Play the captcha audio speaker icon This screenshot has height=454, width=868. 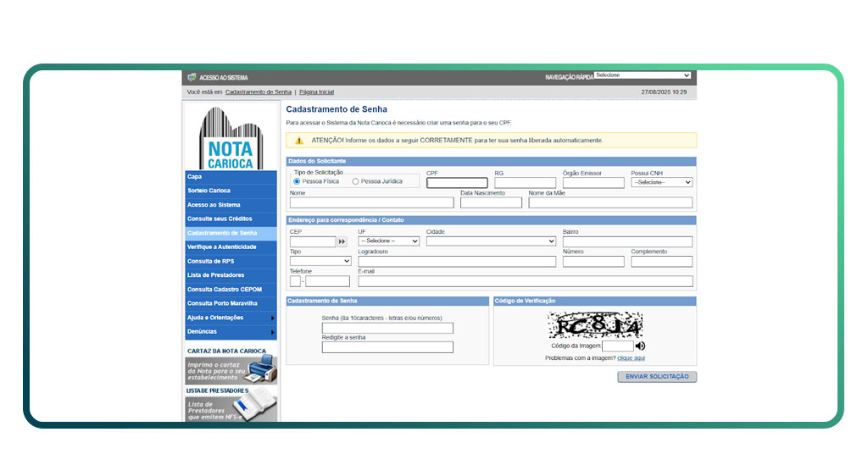point(640,346)
